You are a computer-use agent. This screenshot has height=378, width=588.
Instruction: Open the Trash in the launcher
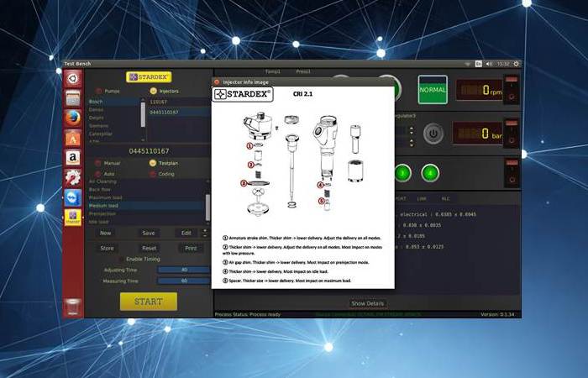pyautogui.click(x=72, y=306)
